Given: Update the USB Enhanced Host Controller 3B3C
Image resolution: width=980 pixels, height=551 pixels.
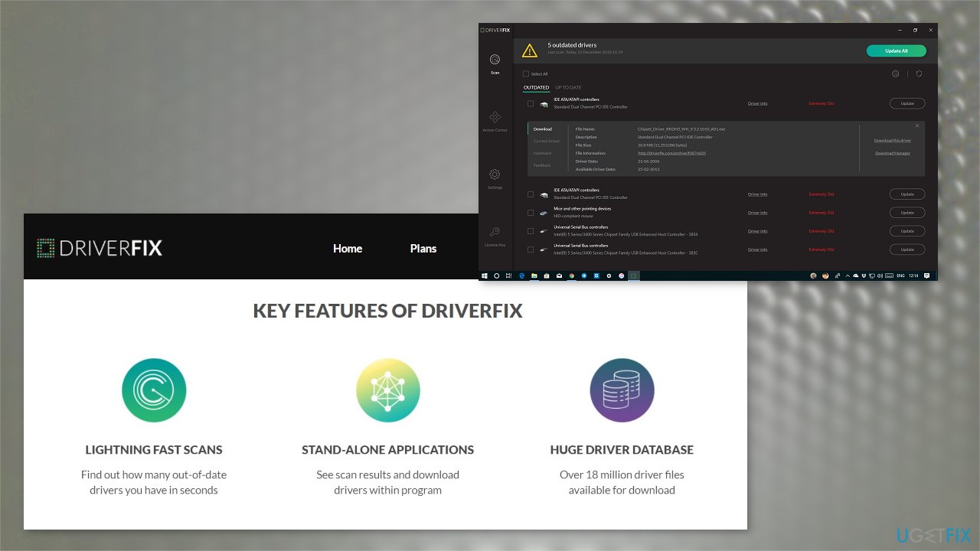Looking at the screenshot, I should coord(907,249).
